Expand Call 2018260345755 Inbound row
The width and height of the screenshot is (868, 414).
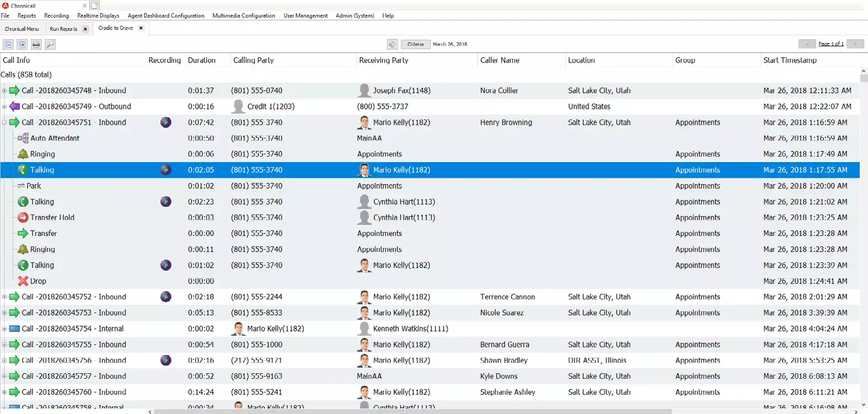pos(4,345)
